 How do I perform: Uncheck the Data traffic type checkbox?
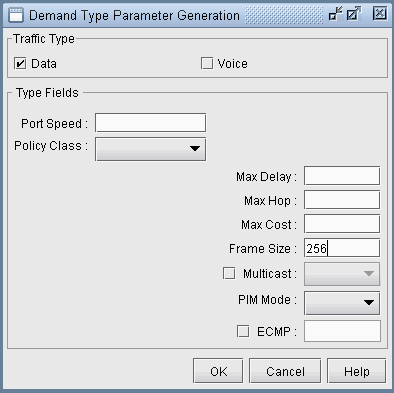20,63
